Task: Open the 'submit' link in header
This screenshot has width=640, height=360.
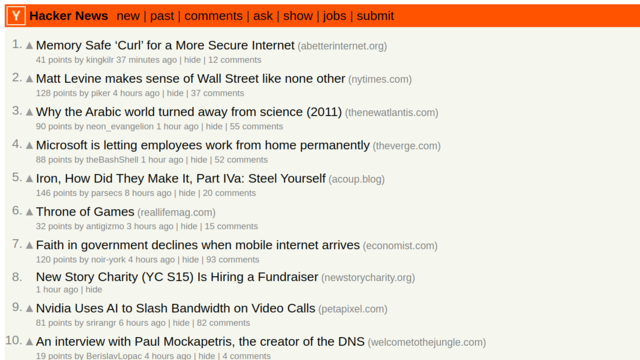Action: pyautogui.click(x=375, y=16)
